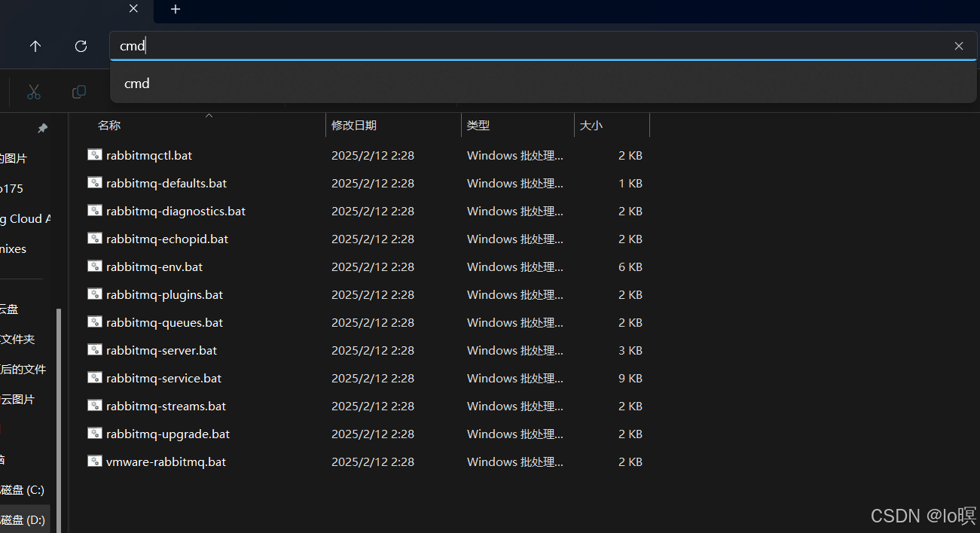This screenshot has width=980, height=533.
Task: Click type cell of vmware-rabbitmq.bat row
Action: (515, 461)
